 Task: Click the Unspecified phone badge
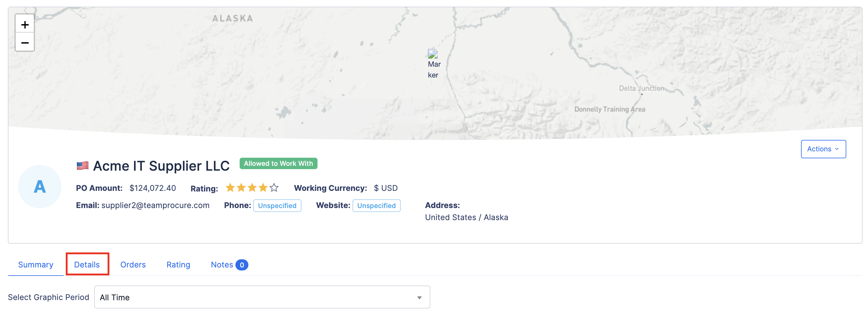pos(277,206)
